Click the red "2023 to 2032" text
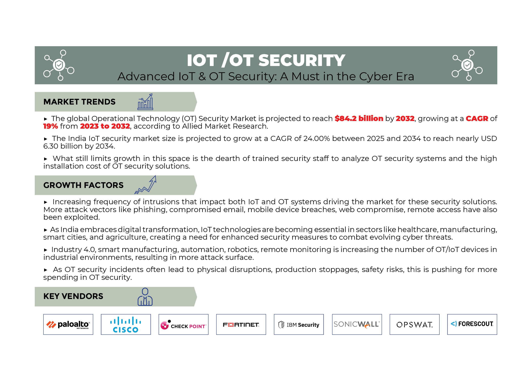 [x=105, y=126]
